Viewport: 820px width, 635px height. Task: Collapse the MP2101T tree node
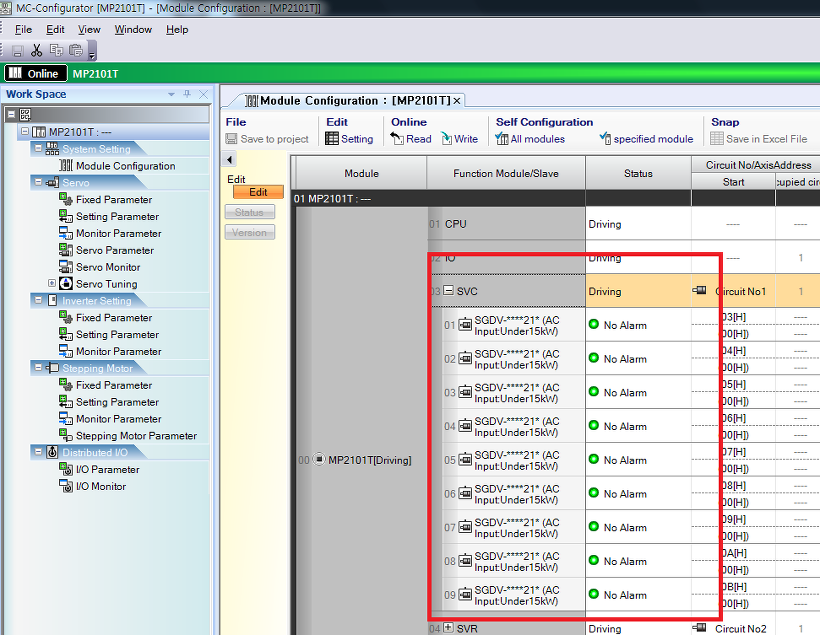click(x=25, y=131)
